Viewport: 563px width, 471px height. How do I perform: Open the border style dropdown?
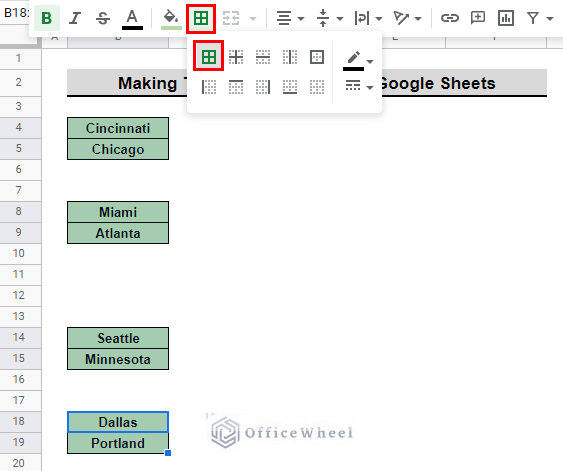pyautogui.click(x=359, y=86)
